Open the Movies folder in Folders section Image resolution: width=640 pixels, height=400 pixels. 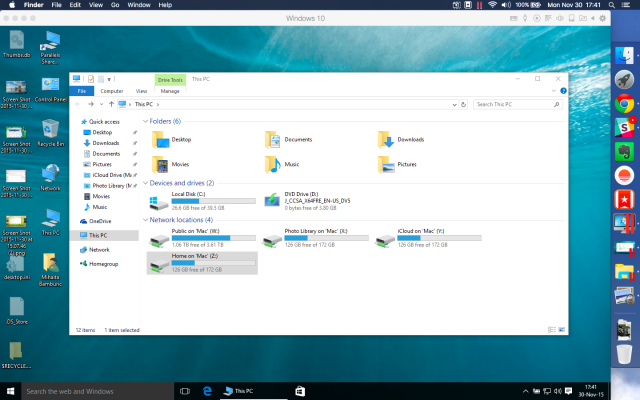[x=171, y=164]
